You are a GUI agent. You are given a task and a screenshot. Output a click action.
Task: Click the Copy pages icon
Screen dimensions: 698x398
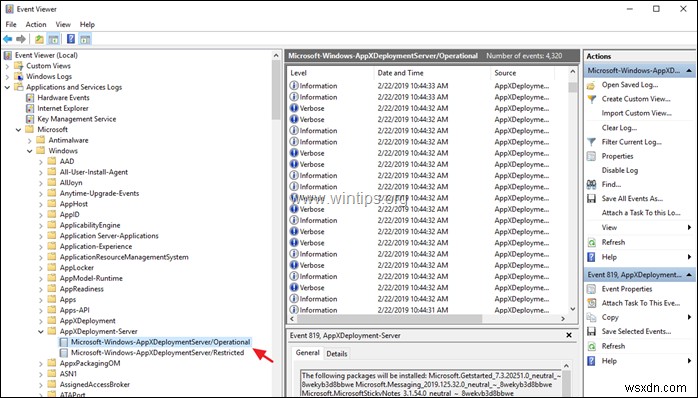(x=591, y=317)
